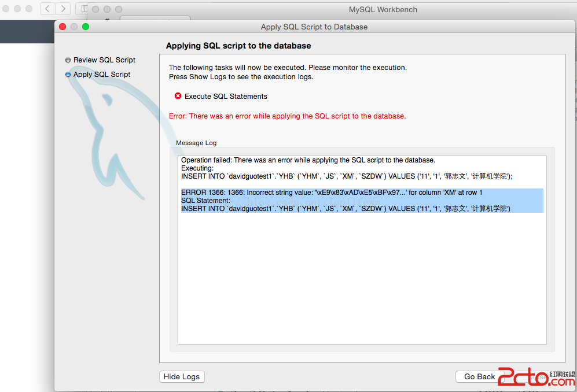
Task: Click the browser forward arrow button
Action: point(63,9)
